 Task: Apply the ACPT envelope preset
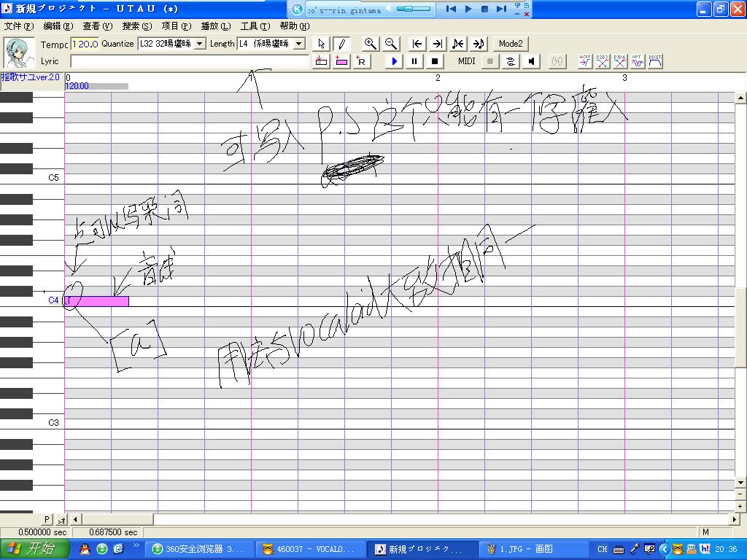585,61
